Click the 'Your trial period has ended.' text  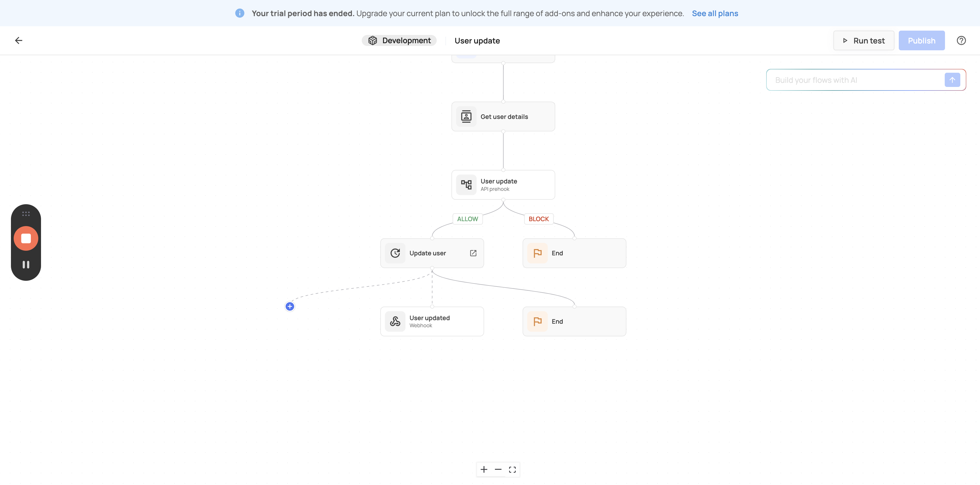coord(303,13)
